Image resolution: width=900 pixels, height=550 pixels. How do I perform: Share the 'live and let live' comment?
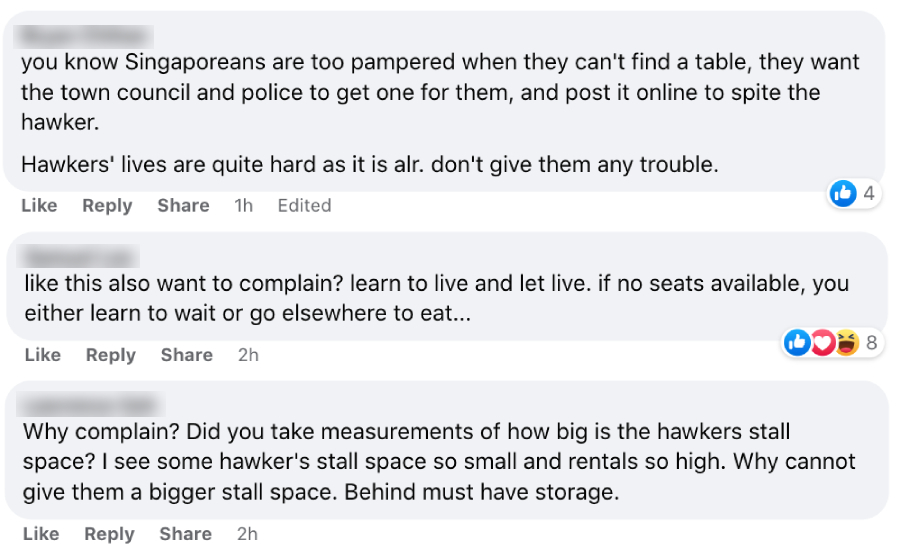(x=187, y=355)
